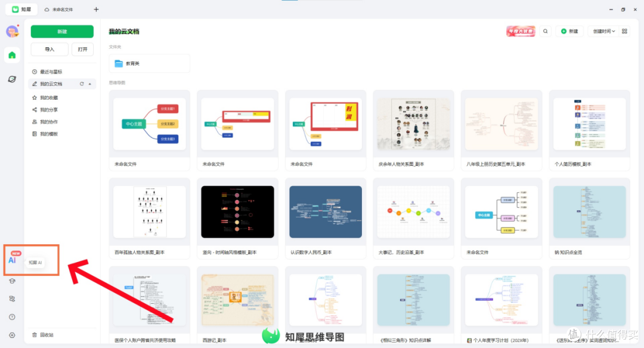The image size is (644, 348).
Task: Open 认识数字人民币_副本 mind map
Action: point(326,218)
